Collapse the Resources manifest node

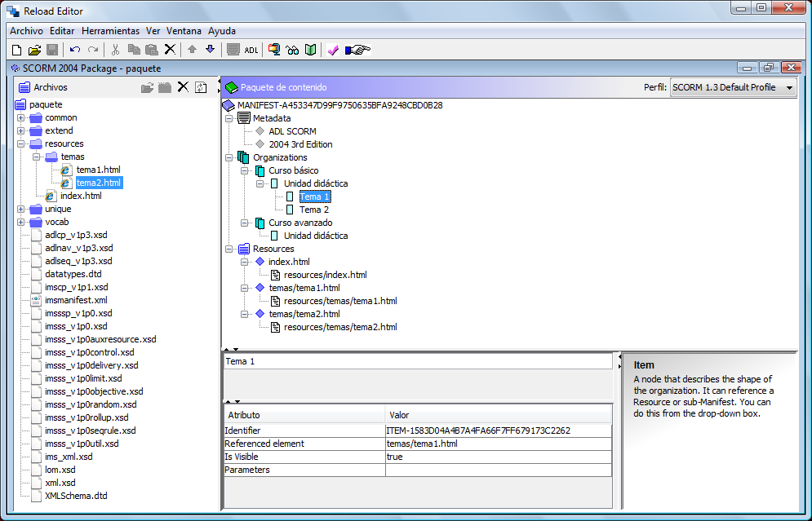tap(229, 249)
